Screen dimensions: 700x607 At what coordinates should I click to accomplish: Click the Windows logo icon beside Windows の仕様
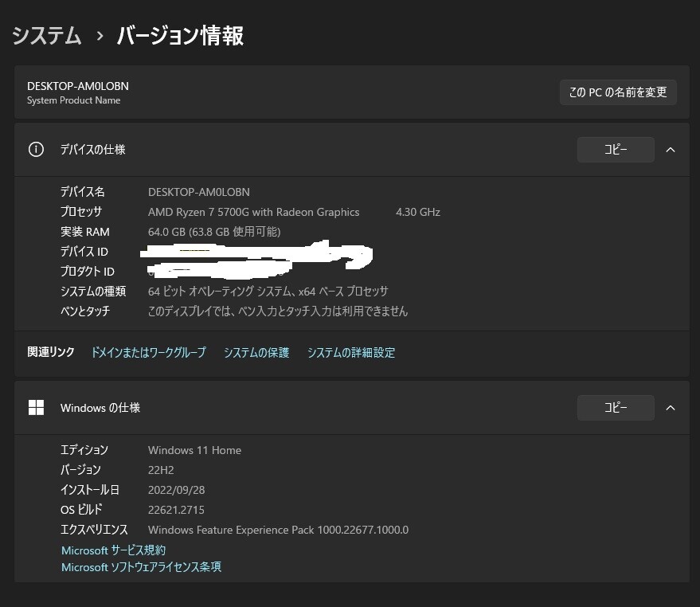tap(36, 408)
